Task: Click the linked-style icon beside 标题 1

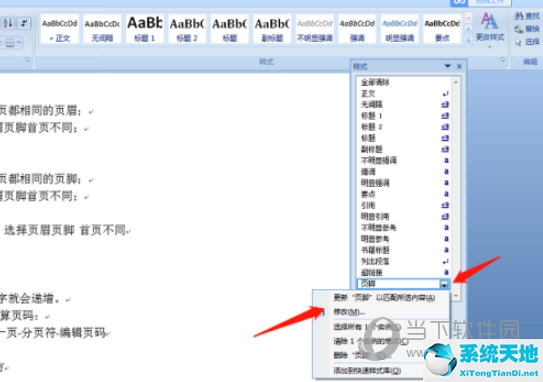Action: [x=445, y=116]
